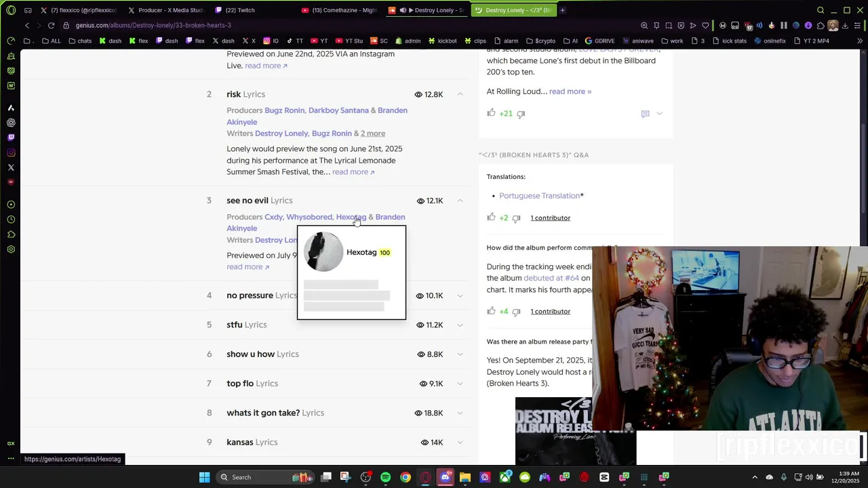Image resolution: width=868 pixels, height=488 pixels.
Task: Open Discord from the taskbar
Action: pyautogui.click(x=445, y=477)
